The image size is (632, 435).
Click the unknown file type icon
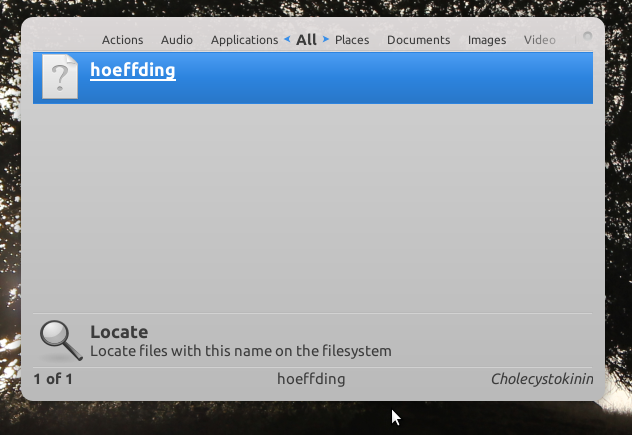click(60, 77)
